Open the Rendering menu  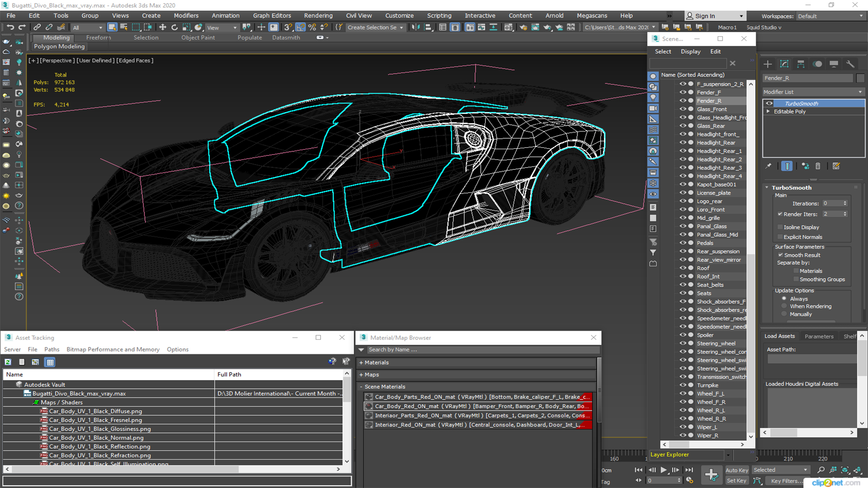pos(318,16)
